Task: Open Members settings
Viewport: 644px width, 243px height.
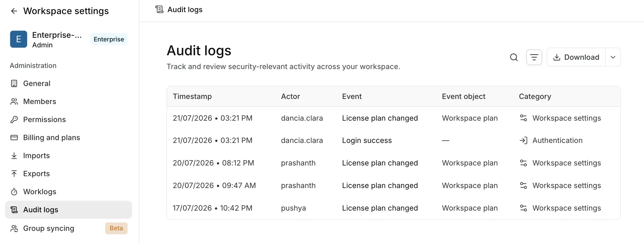Action: [x=69, y=101]
